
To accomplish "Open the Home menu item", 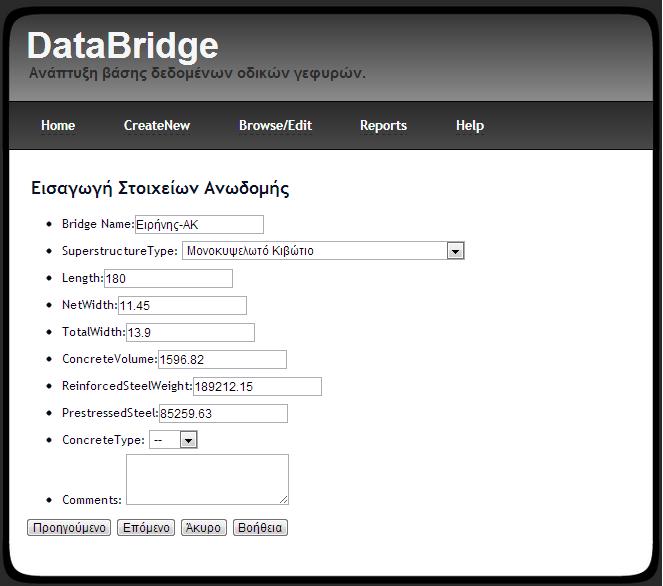I will [x=58, y=125].
